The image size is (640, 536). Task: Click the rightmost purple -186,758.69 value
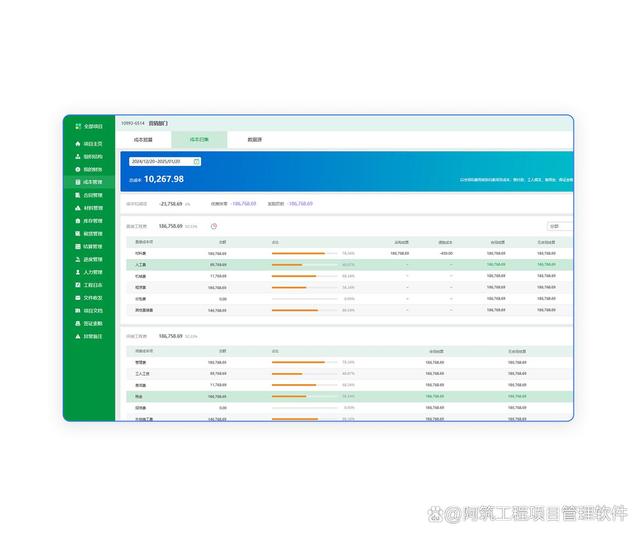click(x=300, y=204)
